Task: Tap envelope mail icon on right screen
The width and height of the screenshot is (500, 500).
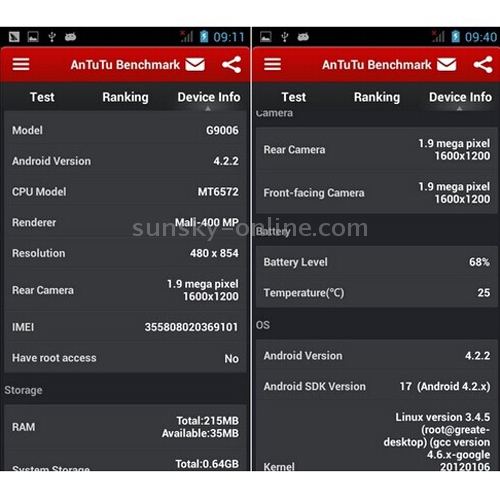Action: (447, 64)
